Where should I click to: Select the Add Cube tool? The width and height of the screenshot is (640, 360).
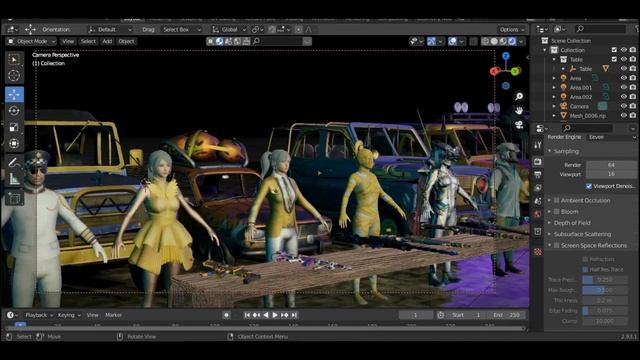coord(14,198)
